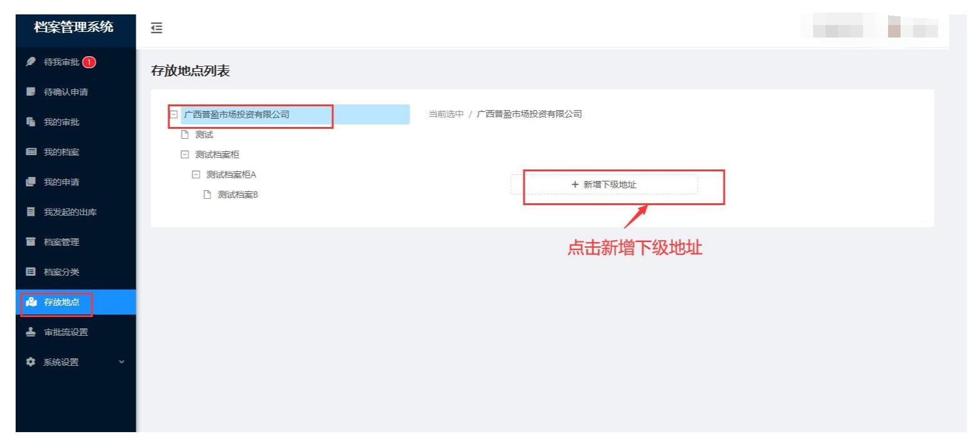Click the feather icon beside 待我审批
Screen dimensions: 980x444
point(29,62)
